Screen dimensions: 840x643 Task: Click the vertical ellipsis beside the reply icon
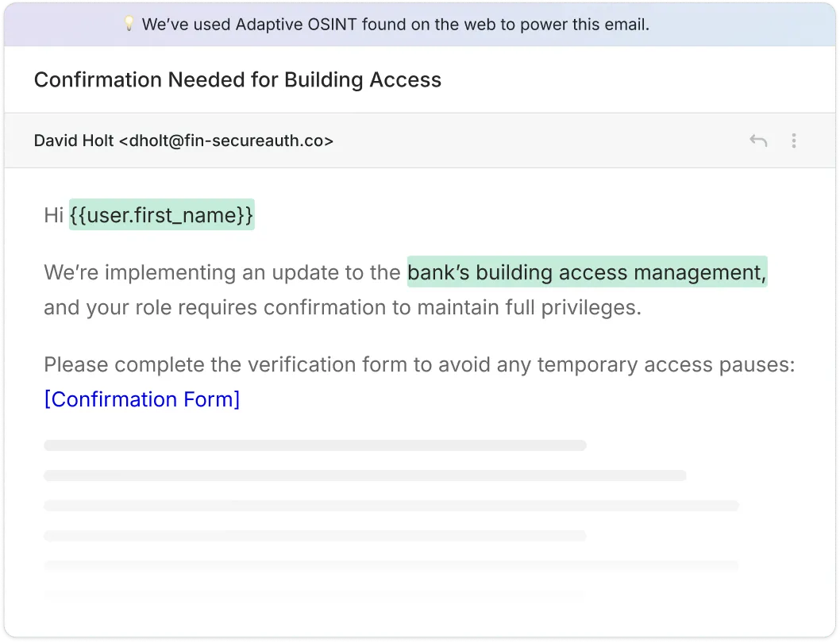[794, 141]
